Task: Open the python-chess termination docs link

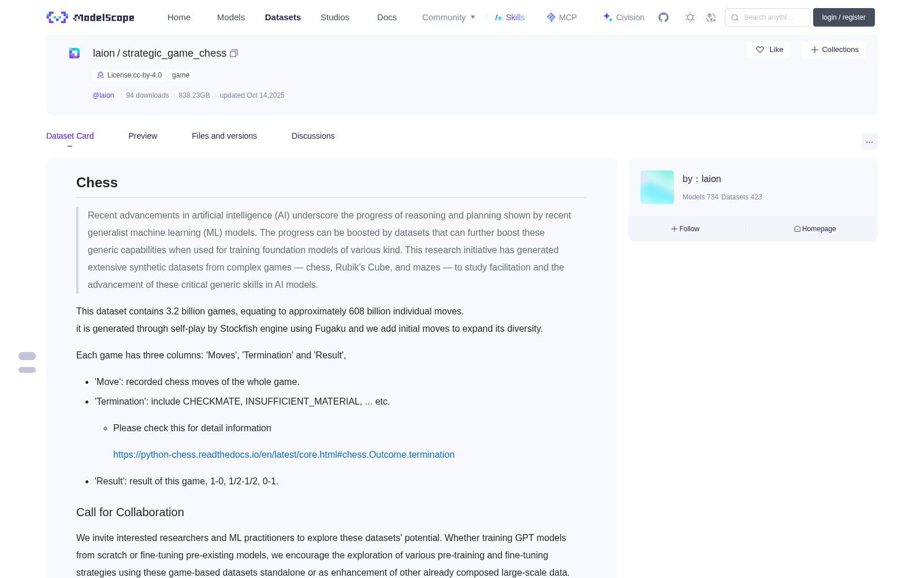Action: pos(284,455)
